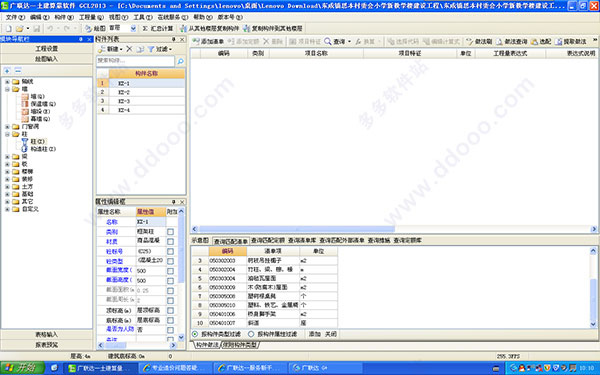The width and height of the screenshot is (600, 375).
Task: Click 复制构件到其他楼层 toolbar item
Action: point(272,29)
